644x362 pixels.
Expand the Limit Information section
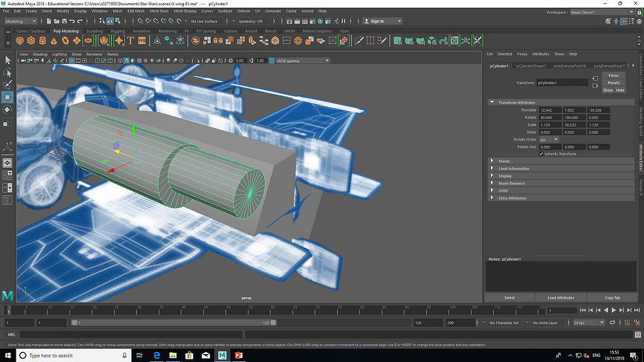coord(492,168)
